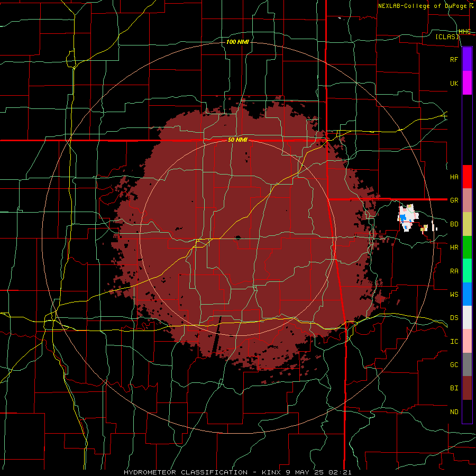Click the GC legend label

click(454, 365)
